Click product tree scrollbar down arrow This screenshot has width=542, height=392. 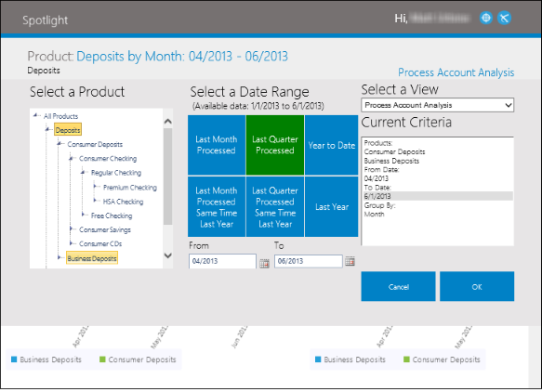point(168,255)
